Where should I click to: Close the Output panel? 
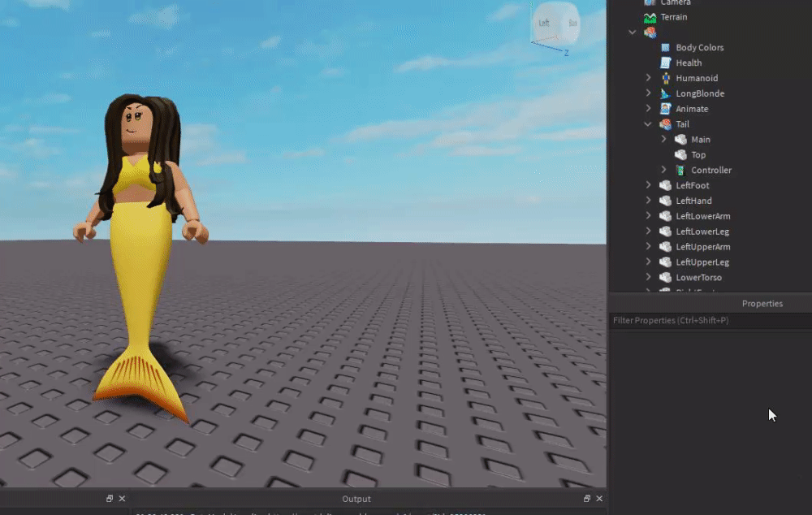coord(599,499)
